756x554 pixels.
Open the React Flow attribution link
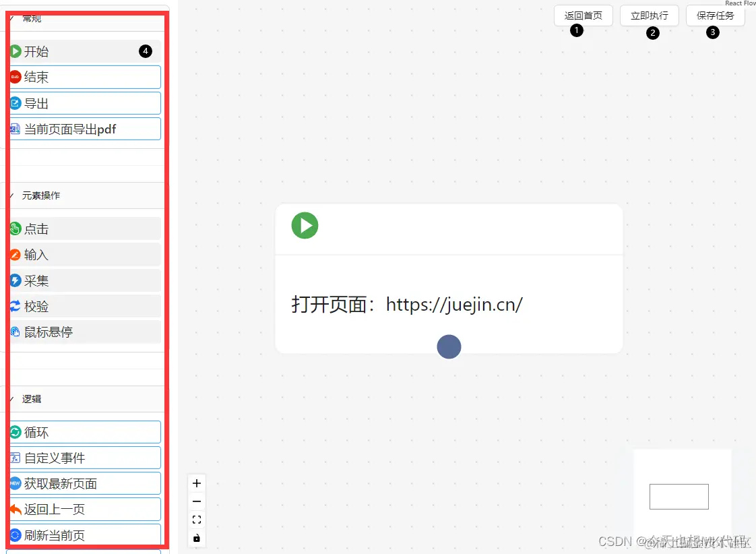(x=740, y=3)
